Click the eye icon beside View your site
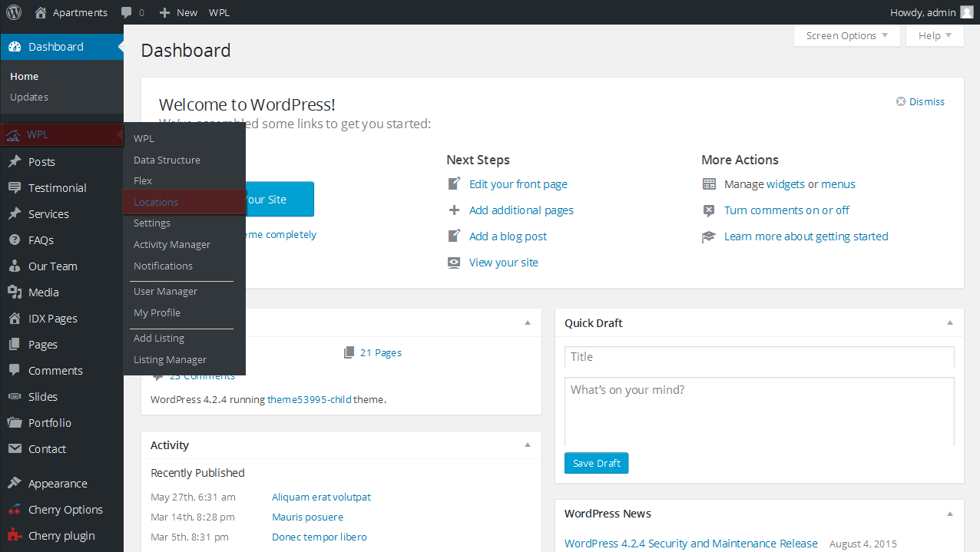The image size is (980, 552). tap(454, 263)
